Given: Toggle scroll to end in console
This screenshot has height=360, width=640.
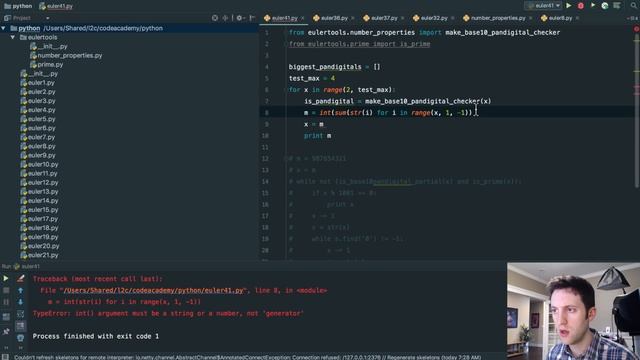Looking at the screenshot, I should [x=20, y=326].
